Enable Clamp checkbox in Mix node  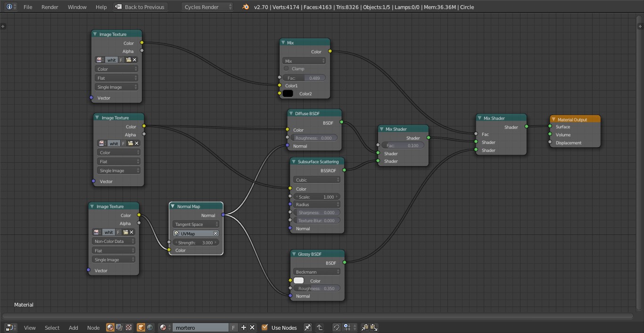click(x=286, y=69)
